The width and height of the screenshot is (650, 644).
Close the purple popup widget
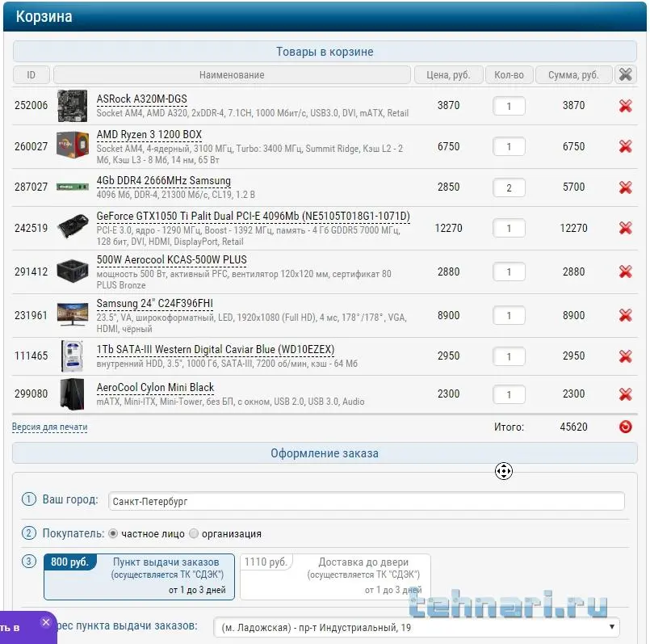click(x=46, y=622)
